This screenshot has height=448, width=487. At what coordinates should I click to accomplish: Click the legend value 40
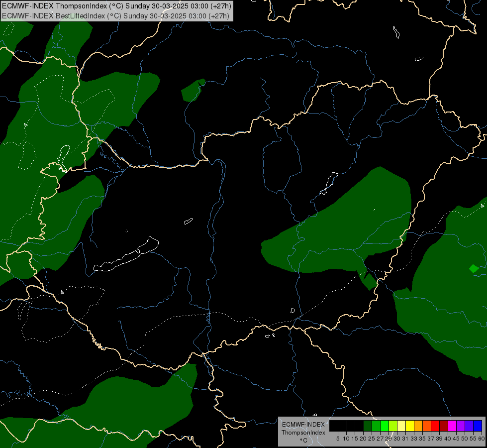pyautogui.click(x=448, y=439)
